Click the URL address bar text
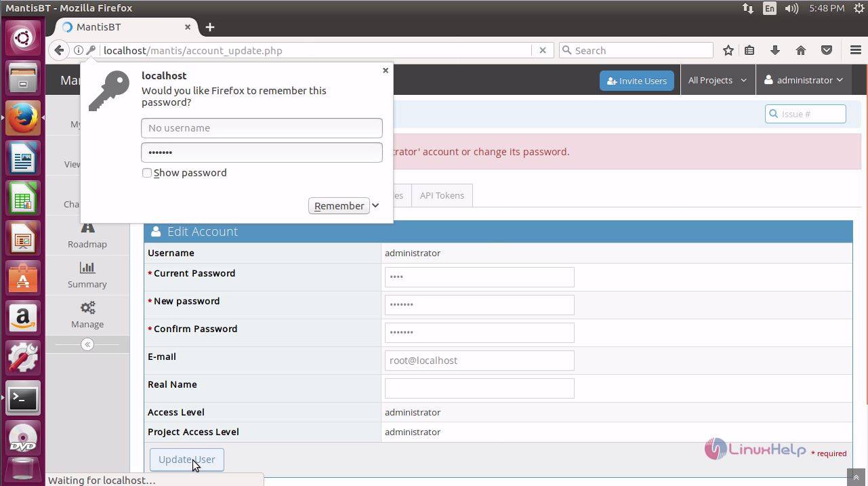Image resolution: width=868 pixels, height=486 pixels. tap(193, 50)
